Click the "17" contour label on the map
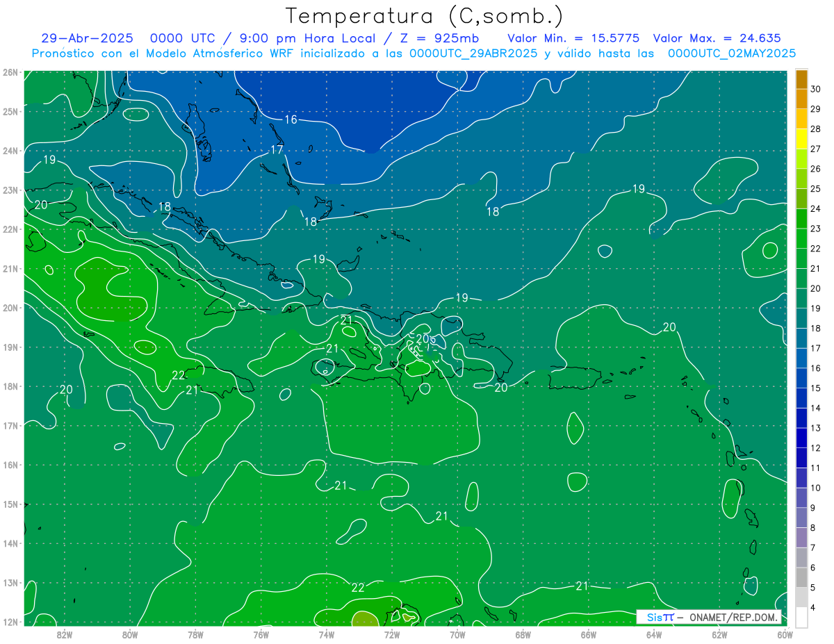 point(277,149)
